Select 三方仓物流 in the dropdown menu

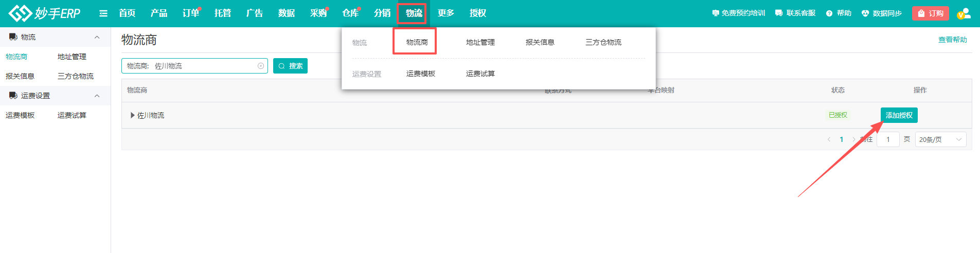tap(603, 42)
